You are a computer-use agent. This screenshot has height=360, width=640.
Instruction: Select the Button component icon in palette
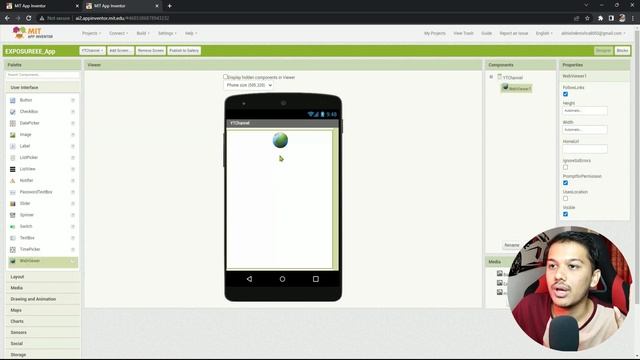[x=13, y=100]
